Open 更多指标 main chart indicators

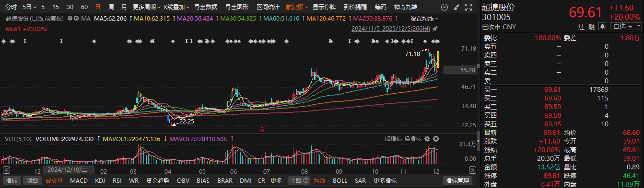[x=385, y=181]
